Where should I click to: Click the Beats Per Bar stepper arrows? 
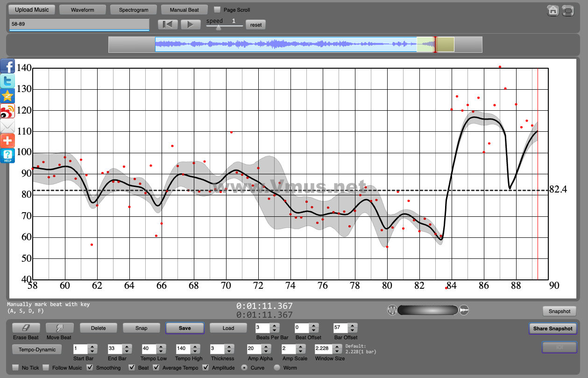(275, 328)
